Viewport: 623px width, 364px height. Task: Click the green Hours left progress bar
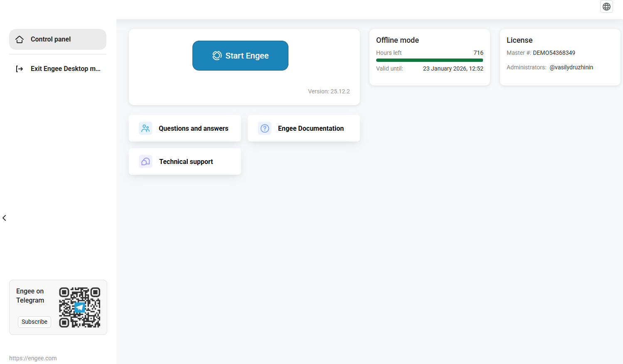429,60
